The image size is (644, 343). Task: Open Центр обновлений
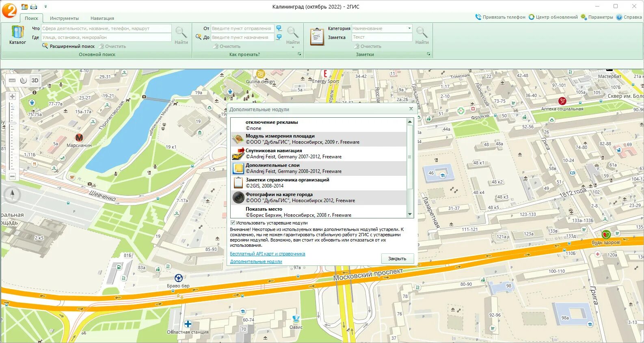click(553, 17)
